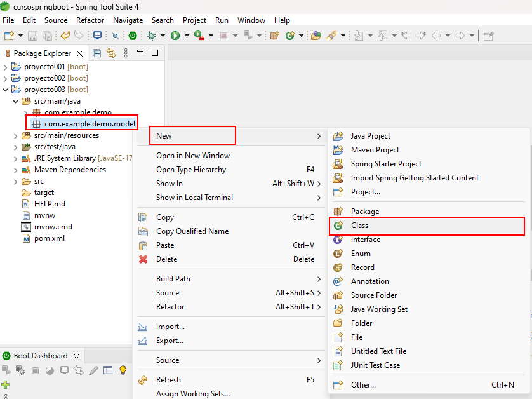The height and width of the screenshot is (399, 532).
Task: Select Export... in context menu
Action: pos(230,341)
